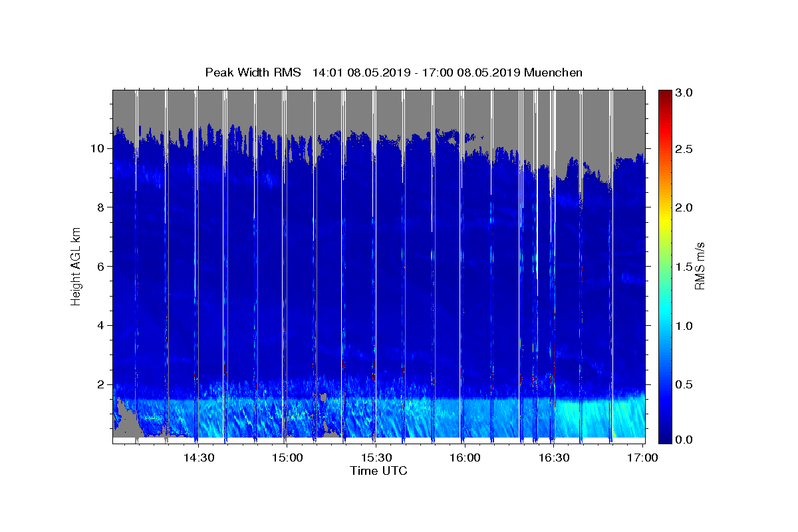This screenshot has height=532, width=798.
Task: Click the 16:00 time tick label
Action: (465, 458)
